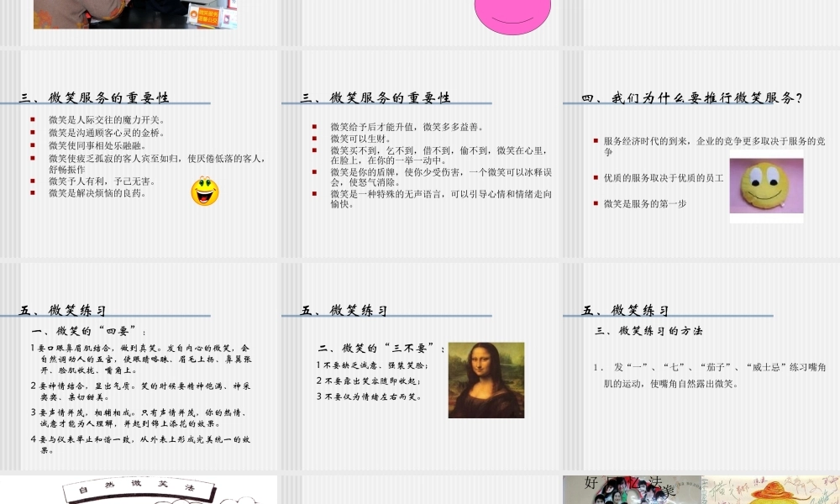Click bullet 微笑买不到，乞不到，借不到

(440, 155)
